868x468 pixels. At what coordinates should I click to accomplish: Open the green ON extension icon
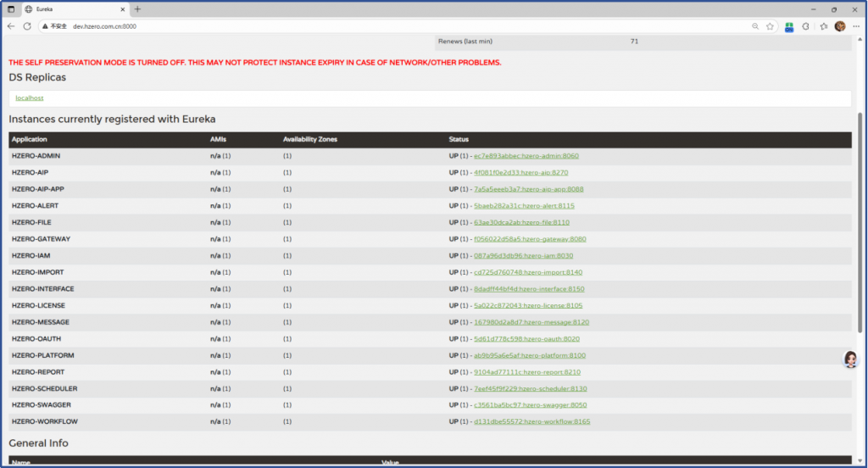click(x=789, y=26)
